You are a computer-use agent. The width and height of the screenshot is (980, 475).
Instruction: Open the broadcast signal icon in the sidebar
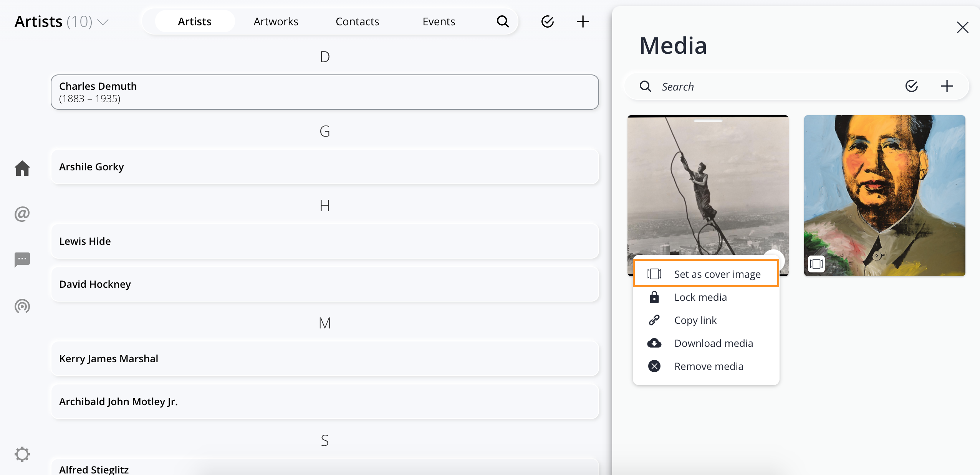(x=22, y=306)
